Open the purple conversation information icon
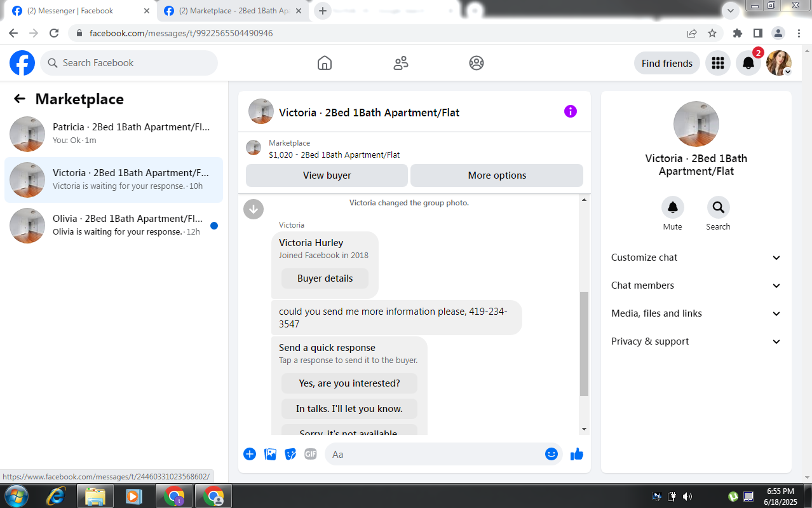The width and height of the screenshot is (812, 508). point(571,111)
